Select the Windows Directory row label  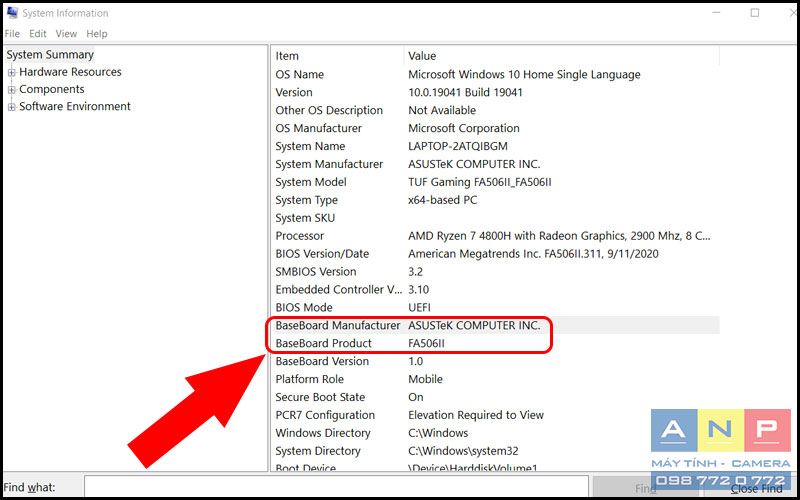pos(322,433)
